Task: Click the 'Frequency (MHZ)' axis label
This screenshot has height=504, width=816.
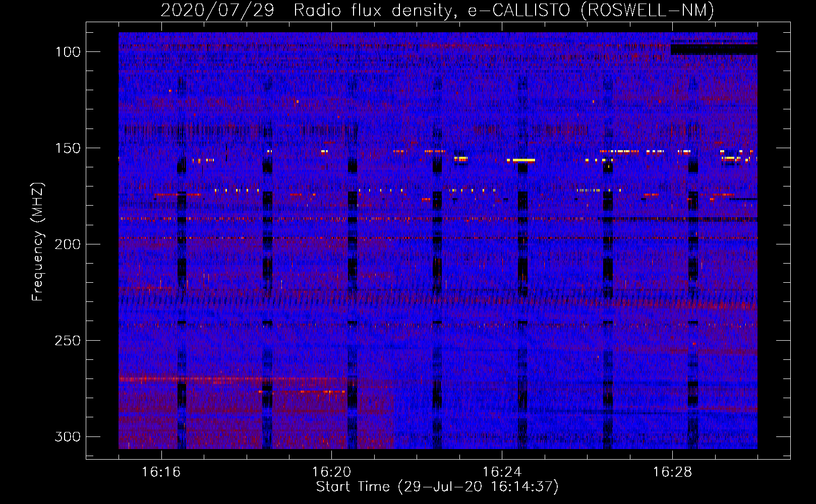Action: (x=38, y=241)
